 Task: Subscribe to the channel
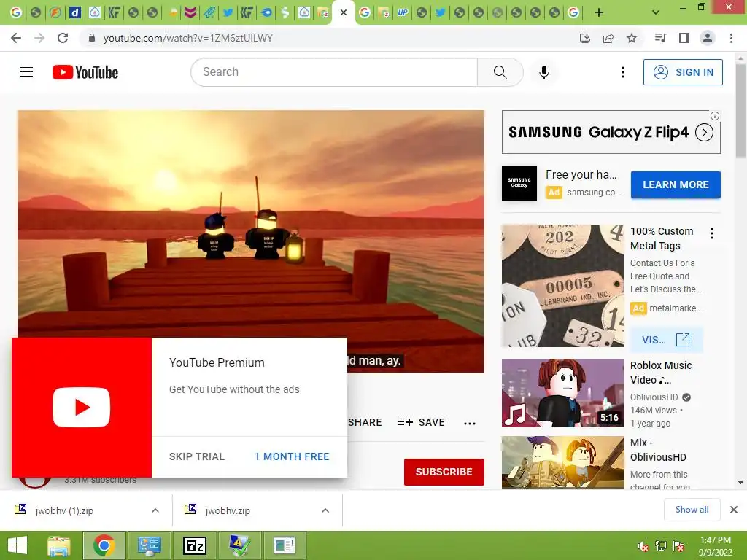click(x=444, y=472)
